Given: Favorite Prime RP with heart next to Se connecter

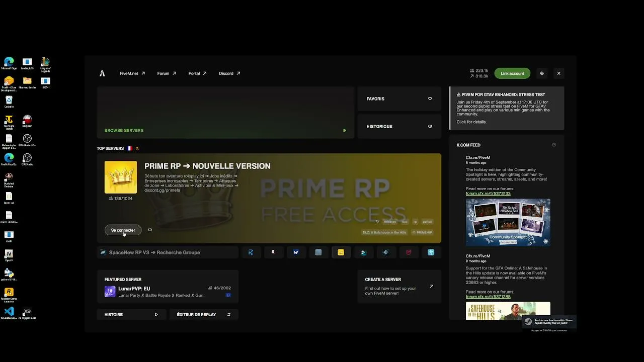Looking at the screenshot, I should point(150,230).
